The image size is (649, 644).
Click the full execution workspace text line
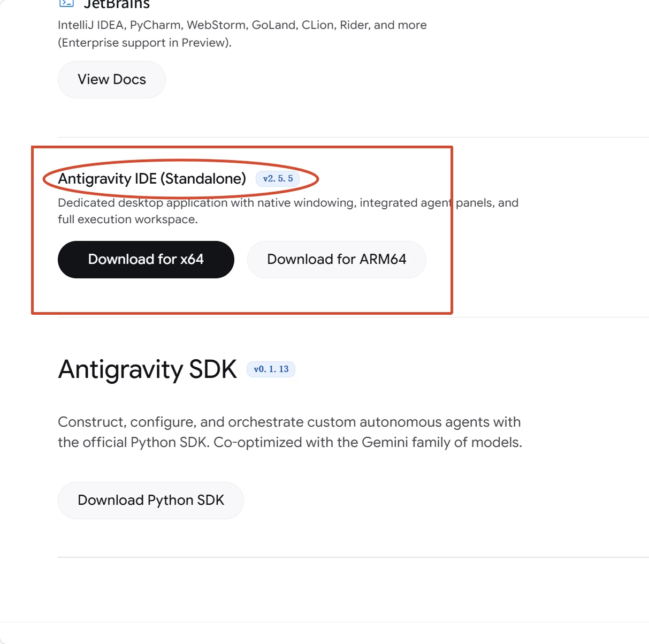tap(128, 219)
